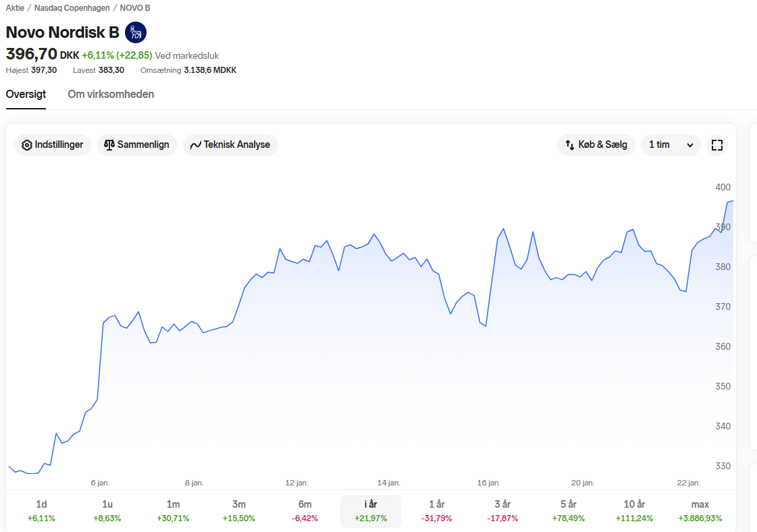Click the Novo Nordisk company logo icon

(136, 32)
